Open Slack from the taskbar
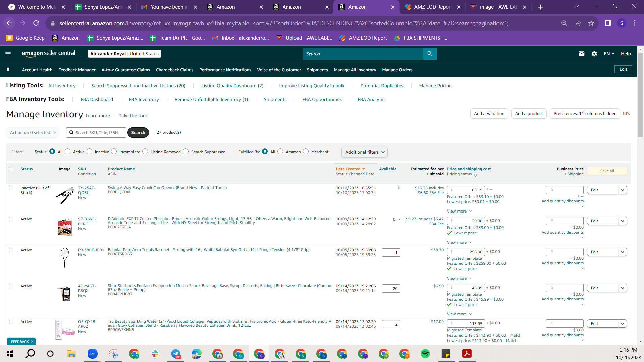 coord(155,354)
